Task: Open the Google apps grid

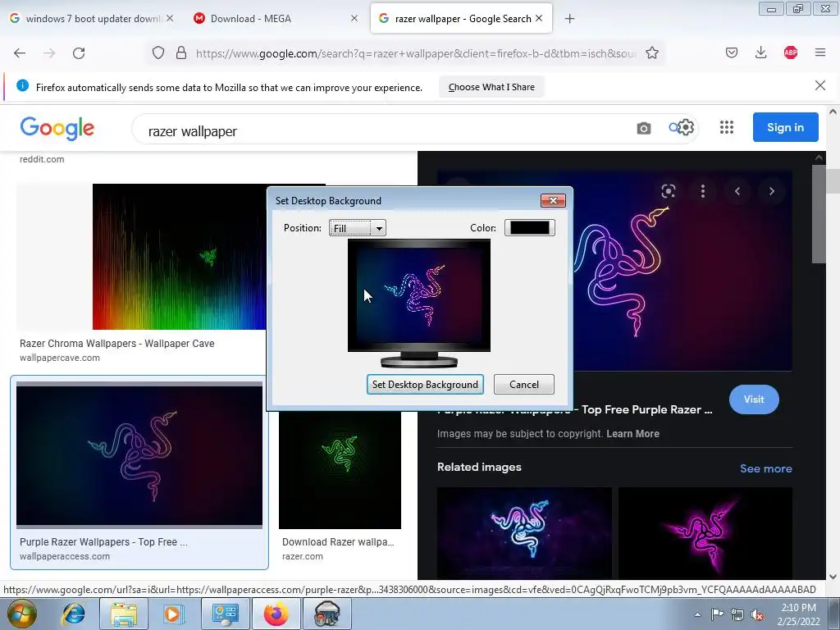Action: click(x=727, y=127)
